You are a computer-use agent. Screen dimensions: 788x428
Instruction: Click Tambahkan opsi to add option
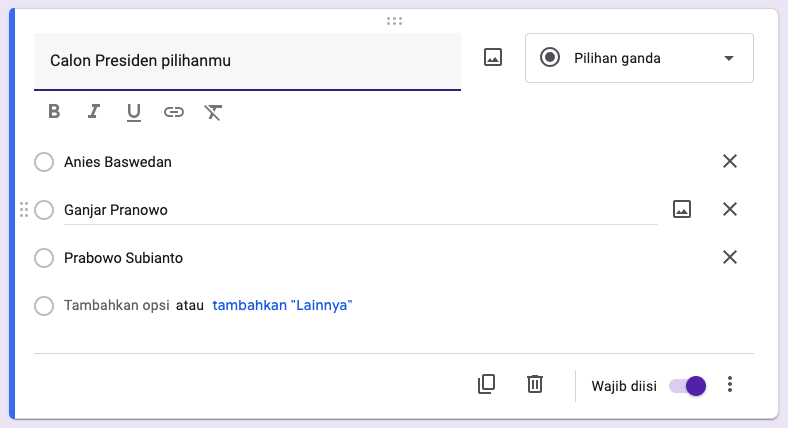(x=117, y=305)
